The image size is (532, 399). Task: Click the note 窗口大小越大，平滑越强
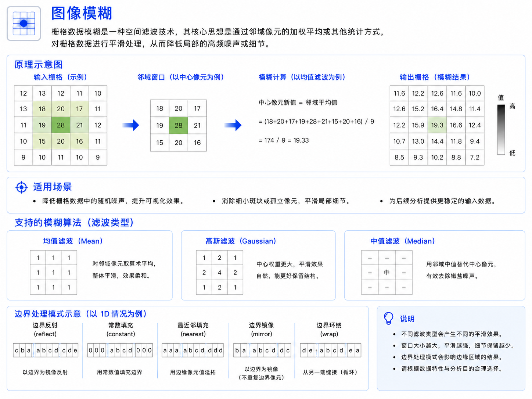tap(458, 346)
